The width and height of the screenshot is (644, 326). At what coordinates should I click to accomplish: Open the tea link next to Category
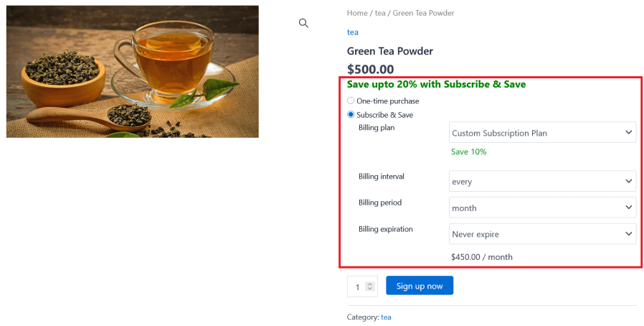386,317
